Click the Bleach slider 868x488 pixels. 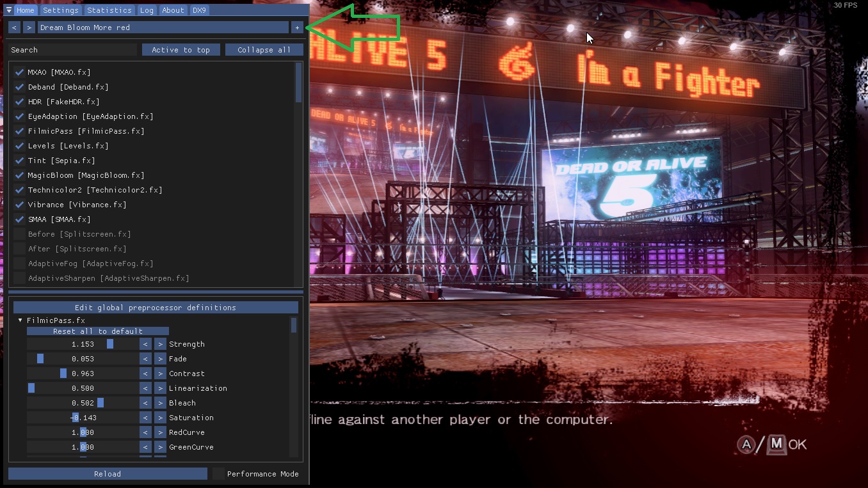(83, 403)
